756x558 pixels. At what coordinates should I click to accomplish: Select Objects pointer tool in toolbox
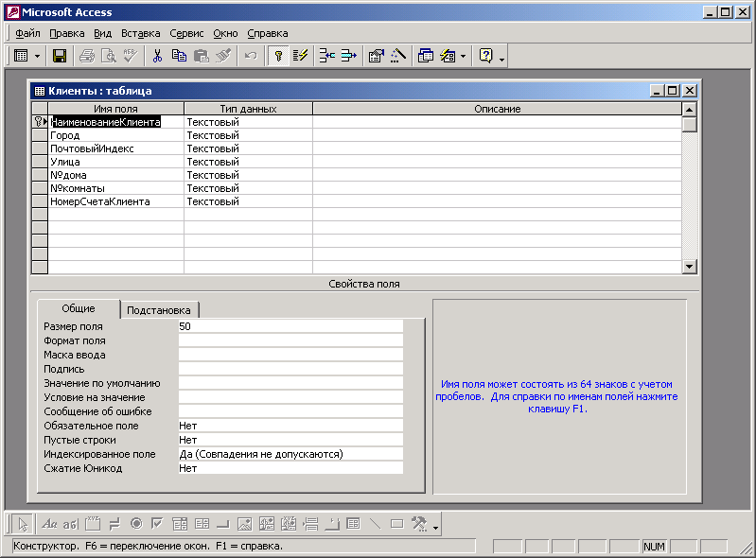[22, 524]
